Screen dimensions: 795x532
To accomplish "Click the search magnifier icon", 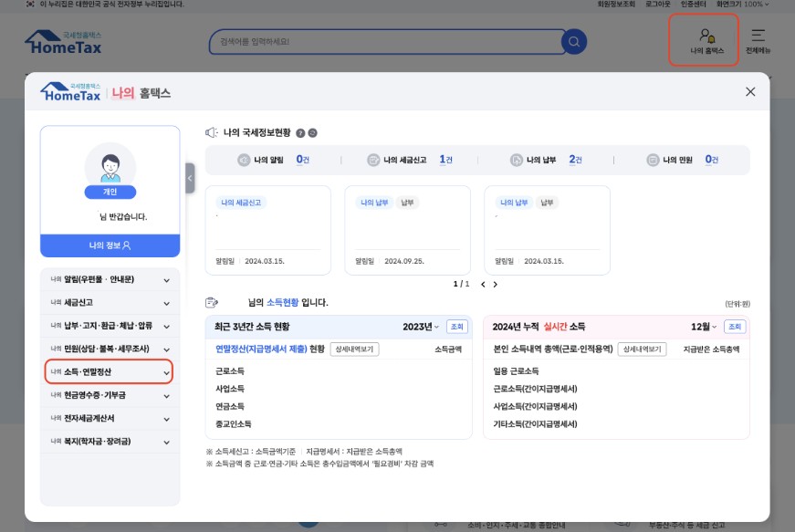I will point(572,42).
